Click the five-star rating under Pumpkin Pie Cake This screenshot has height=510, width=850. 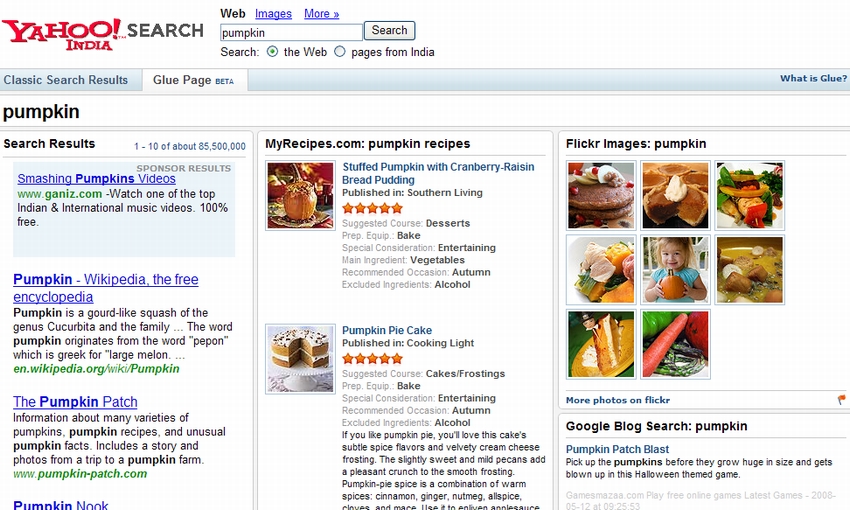[x=372, y=358]
